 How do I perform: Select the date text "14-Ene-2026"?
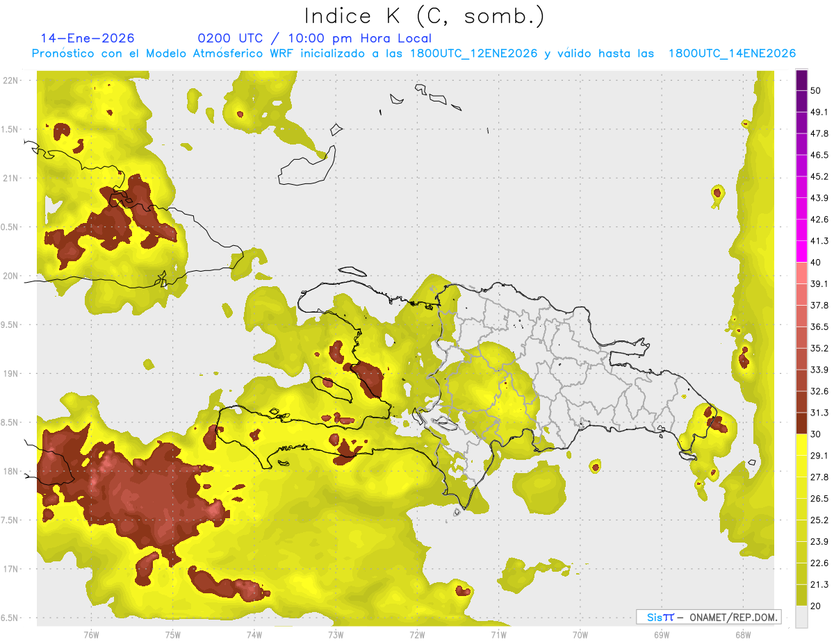click(x=88, y=38)
